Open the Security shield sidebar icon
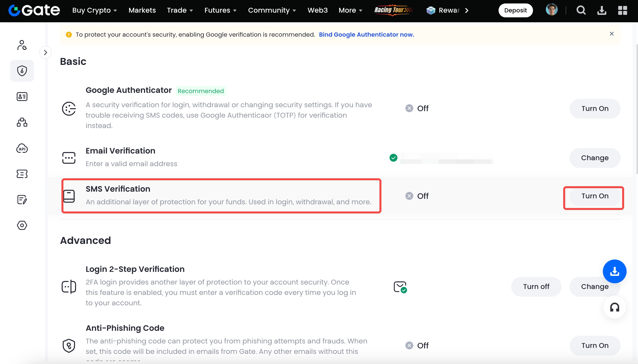 [x=22, y=71]
